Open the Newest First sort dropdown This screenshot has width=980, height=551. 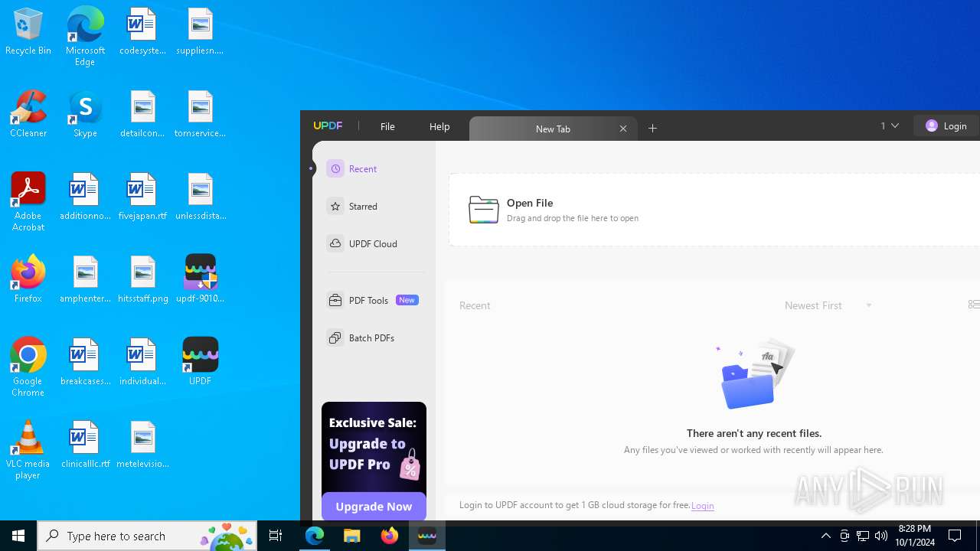click(828, 305)
